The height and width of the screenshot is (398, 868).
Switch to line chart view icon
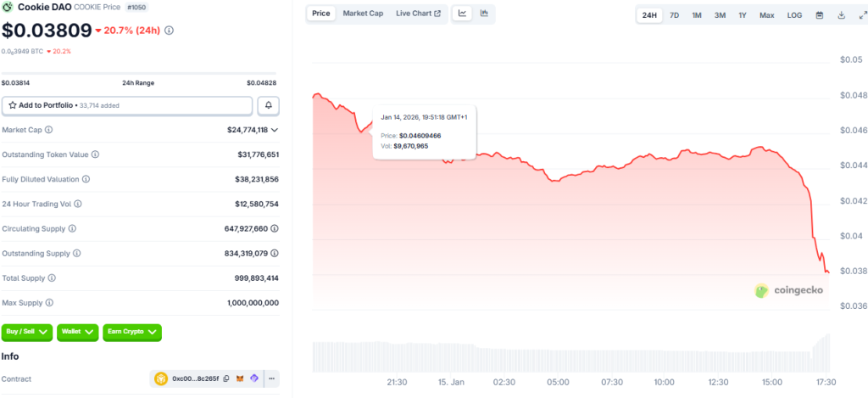pos(464,14)
